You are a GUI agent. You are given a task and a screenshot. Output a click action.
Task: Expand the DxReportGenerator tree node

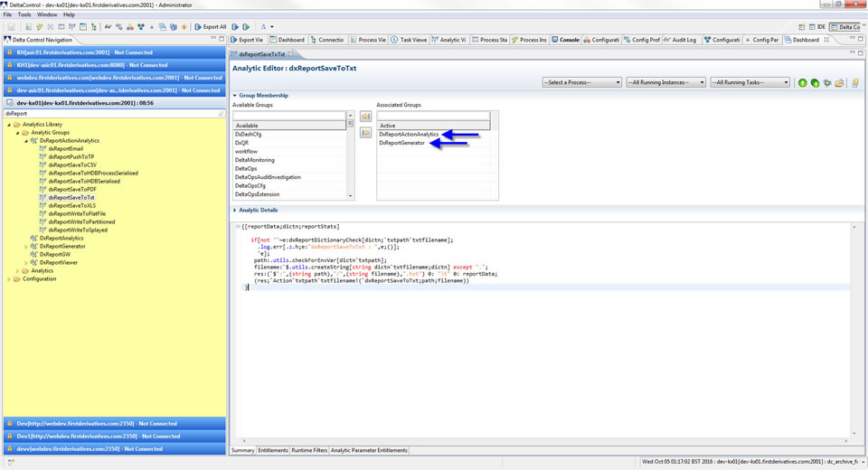click(x=26, y=247)
